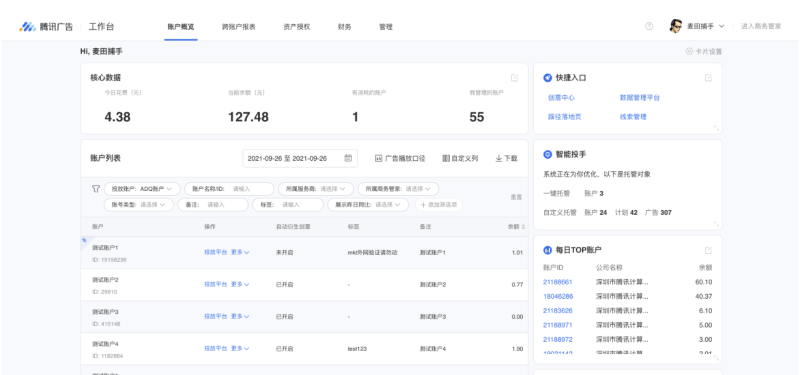Click the 快捷入口 rocket icon
The image size is (800, 375).
pos(547,78)
